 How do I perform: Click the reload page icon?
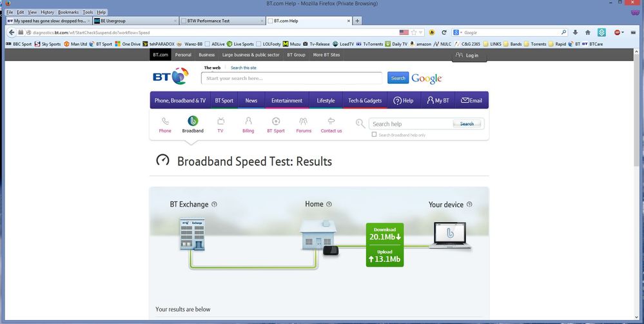tap(444, 32)
